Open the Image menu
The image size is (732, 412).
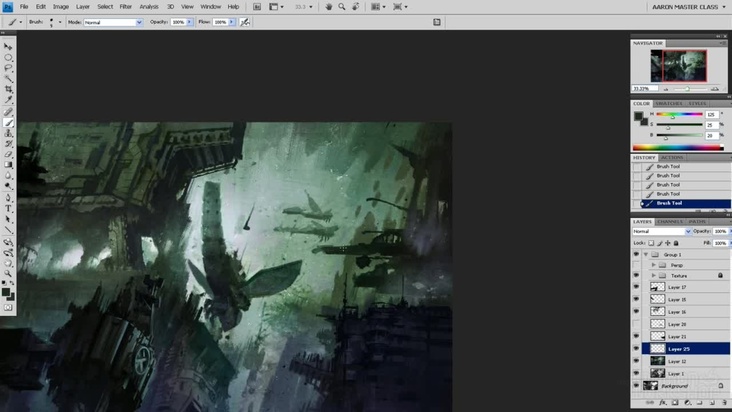pos(61,7)
